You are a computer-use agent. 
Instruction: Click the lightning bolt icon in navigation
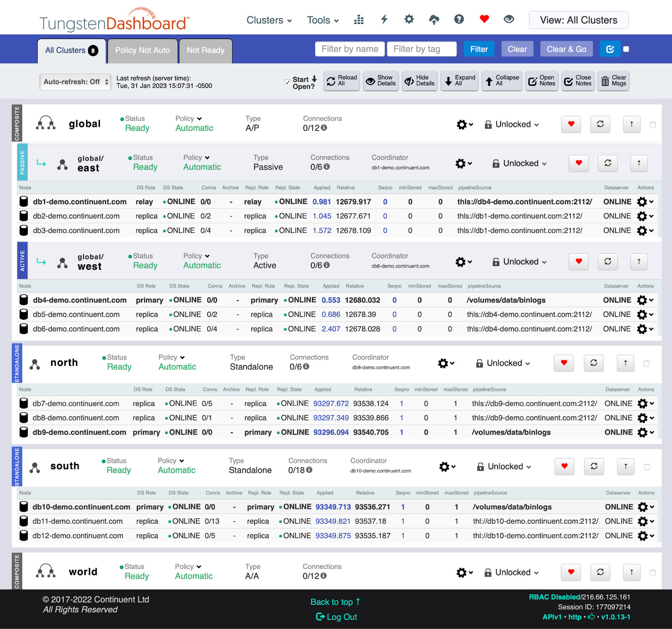384,19
